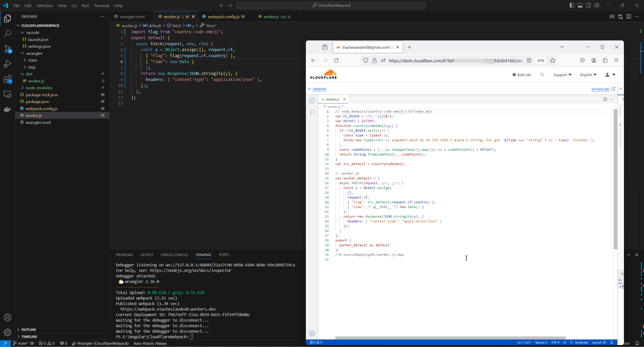Open the Manage gear in activity bar
The width and height of the screenshot is (644, 347).
pos(8,332)
